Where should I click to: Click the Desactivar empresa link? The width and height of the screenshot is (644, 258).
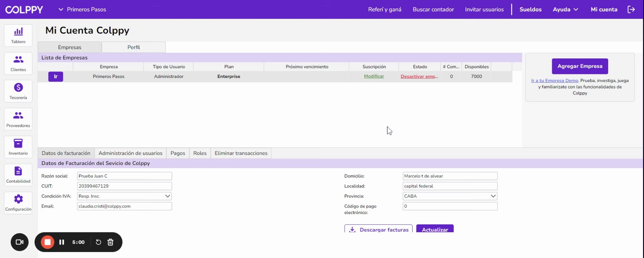[x=419, y=76]
